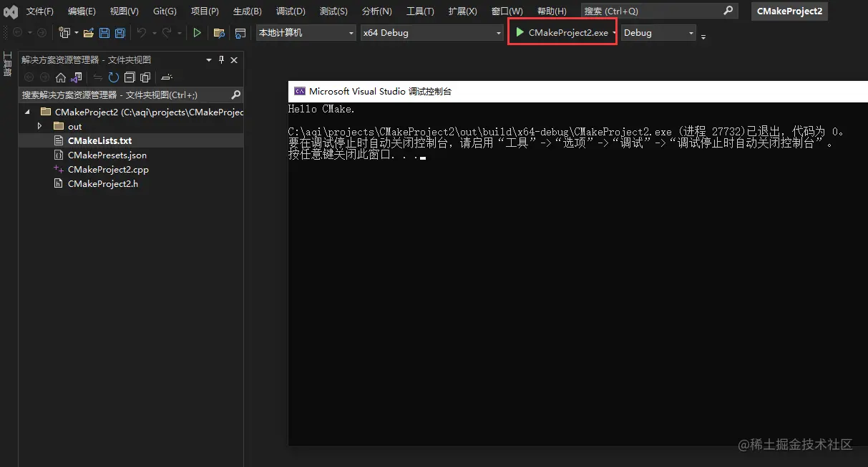Open the Undo history dropdown arrow

tap(153, 33)
